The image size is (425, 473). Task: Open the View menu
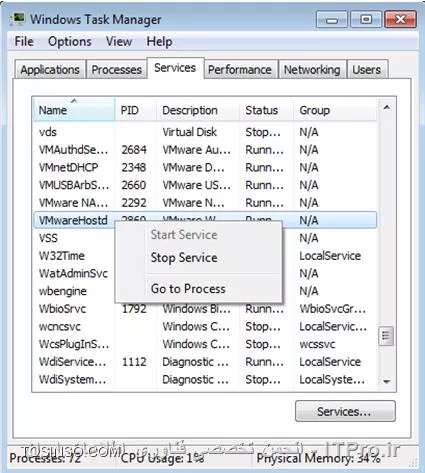coord(119,42)
